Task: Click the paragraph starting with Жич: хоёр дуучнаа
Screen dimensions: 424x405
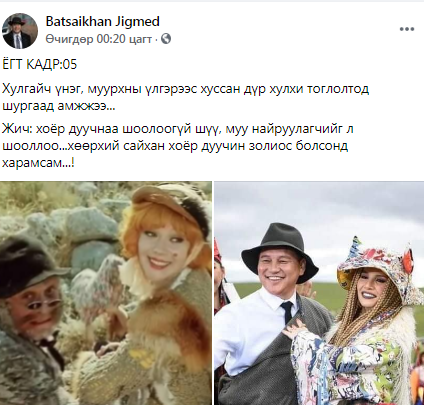Action: [178, 146]
